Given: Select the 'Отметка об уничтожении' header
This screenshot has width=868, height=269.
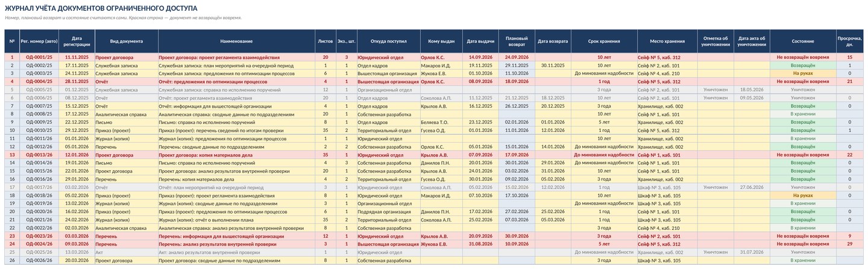Looking at the screenshot, I should [x=715, y=42].
